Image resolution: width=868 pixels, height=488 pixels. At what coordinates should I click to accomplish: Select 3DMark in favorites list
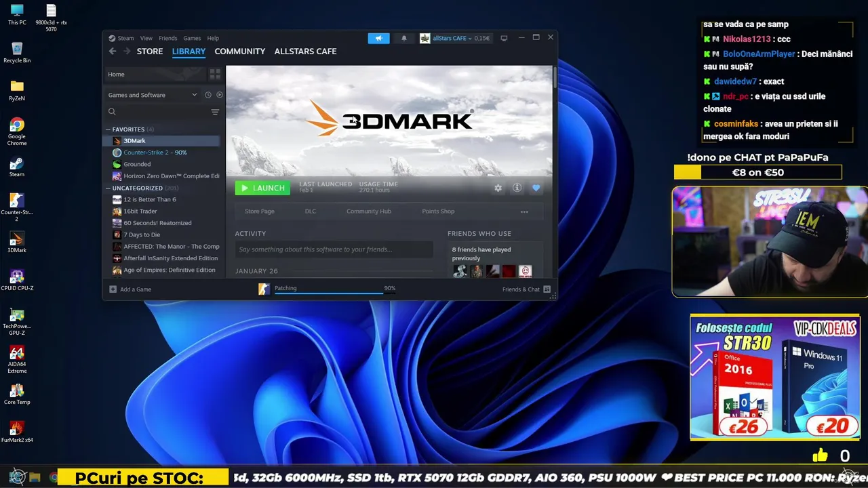tap(161, 141)
